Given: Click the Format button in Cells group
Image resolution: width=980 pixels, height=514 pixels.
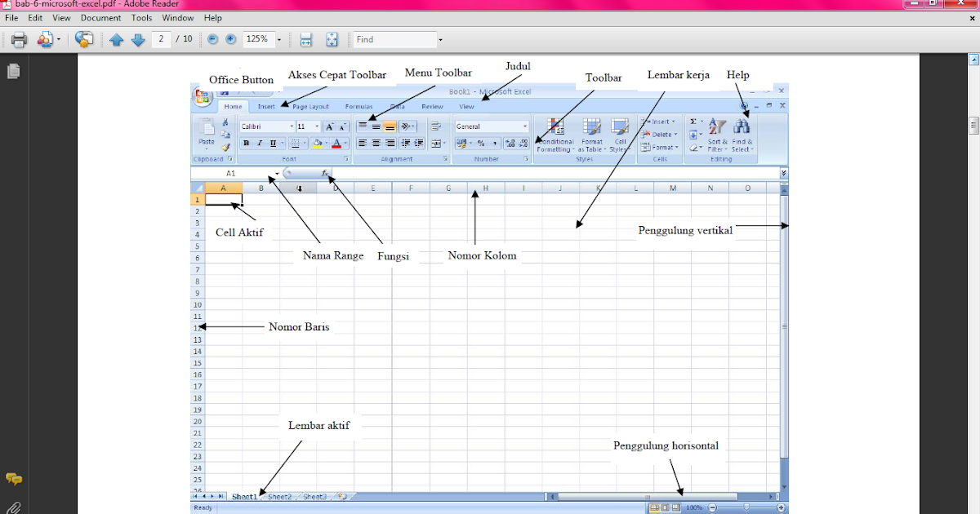Looking at the screenshot, I should point(658,147).
